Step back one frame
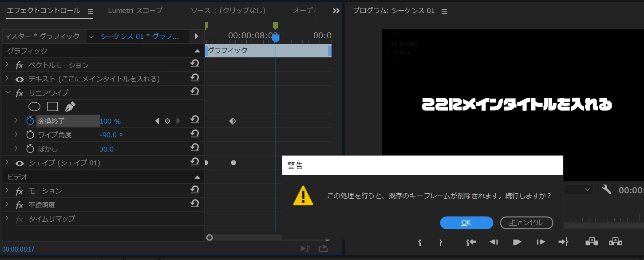Screen dimensions: 644x260 [x=494, y=242]
